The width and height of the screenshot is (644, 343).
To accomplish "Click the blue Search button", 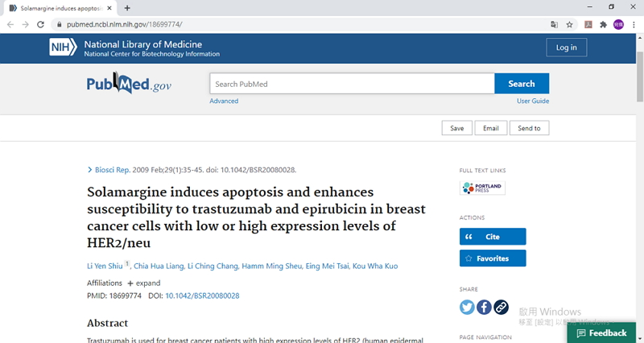I will point(522,84).
